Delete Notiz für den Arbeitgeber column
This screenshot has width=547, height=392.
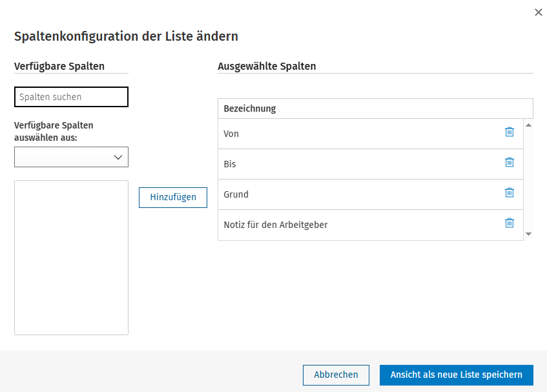click(x=510, y=223)
